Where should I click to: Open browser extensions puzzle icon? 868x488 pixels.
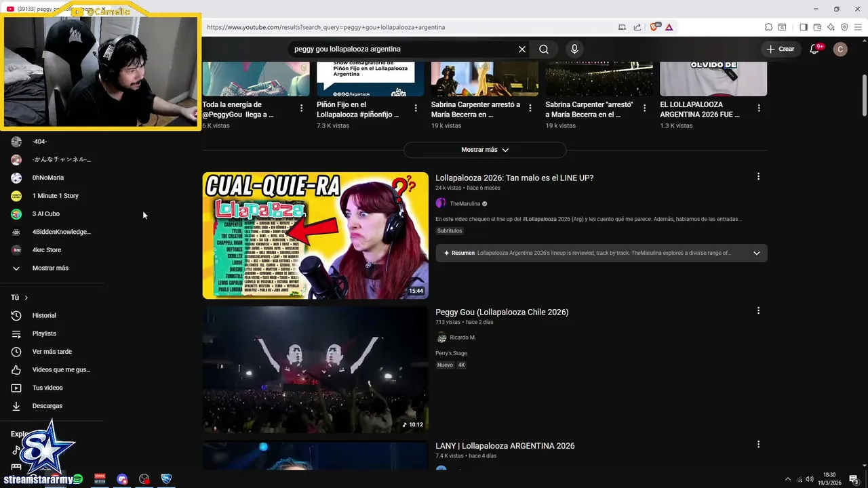[x=768, y=27]
